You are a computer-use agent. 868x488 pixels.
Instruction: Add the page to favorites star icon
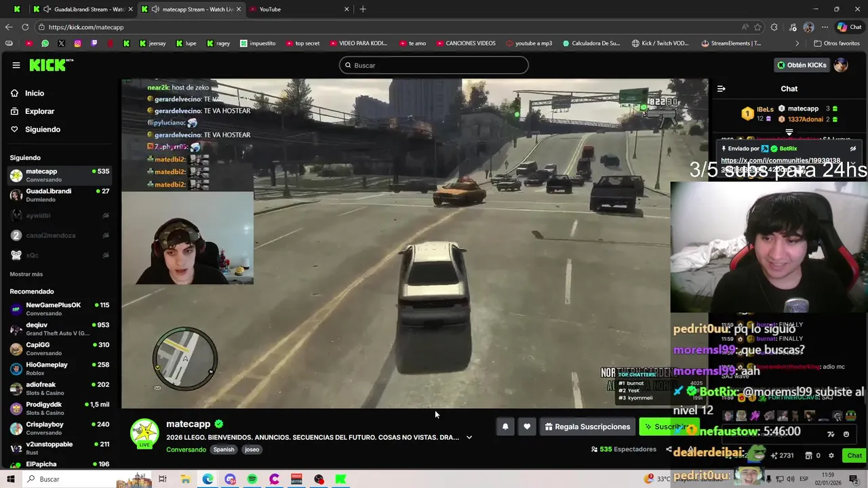click(757, 27)
